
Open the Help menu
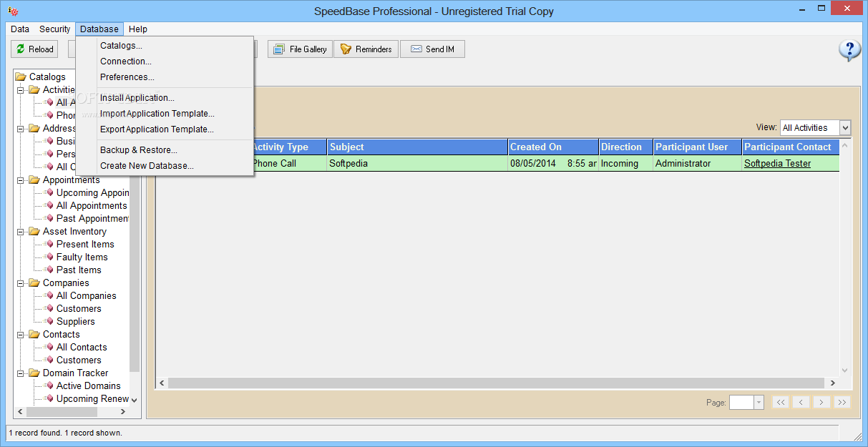[138, 29]
